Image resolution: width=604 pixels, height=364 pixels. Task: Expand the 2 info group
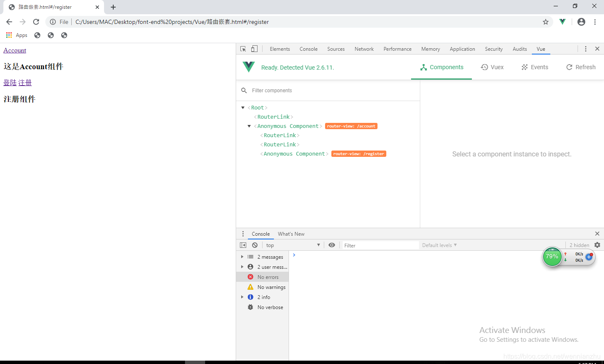tap(242, 297)
